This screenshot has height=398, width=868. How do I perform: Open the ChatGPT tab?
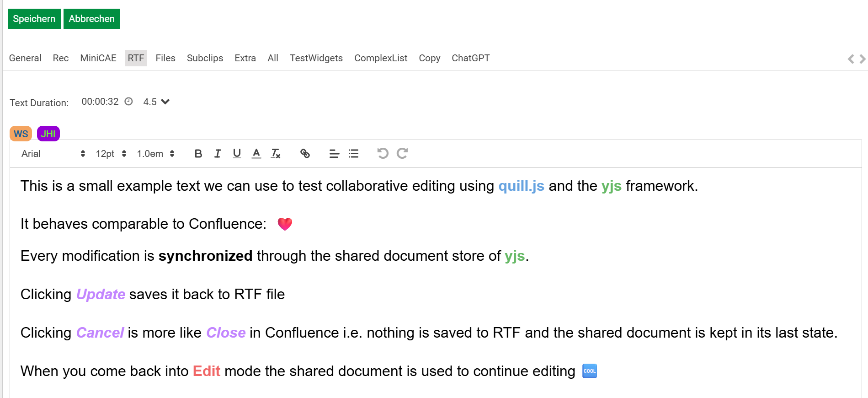coord(470,58)
